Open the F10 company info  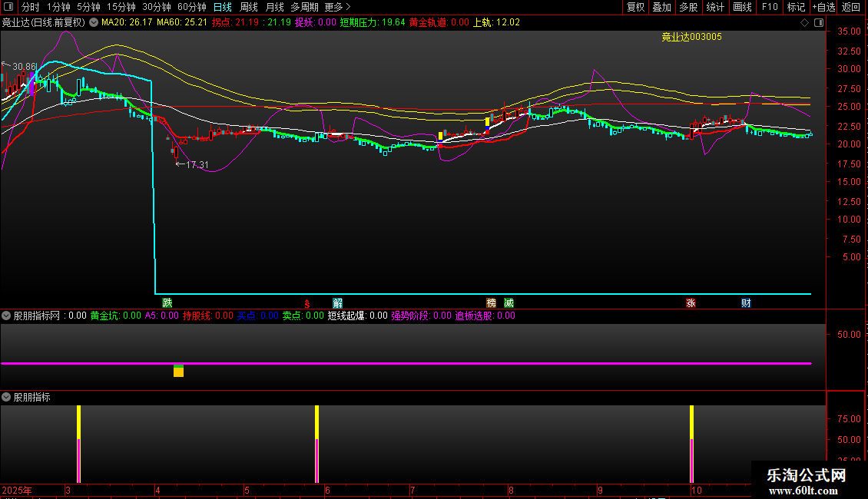click(770, 7)
